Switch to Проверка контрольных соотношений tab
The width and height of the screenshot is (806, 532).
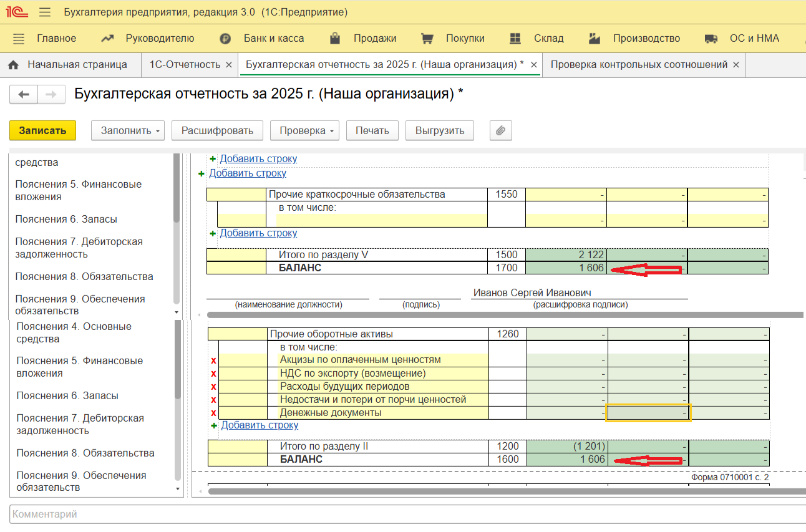click(x=639, y=65)
